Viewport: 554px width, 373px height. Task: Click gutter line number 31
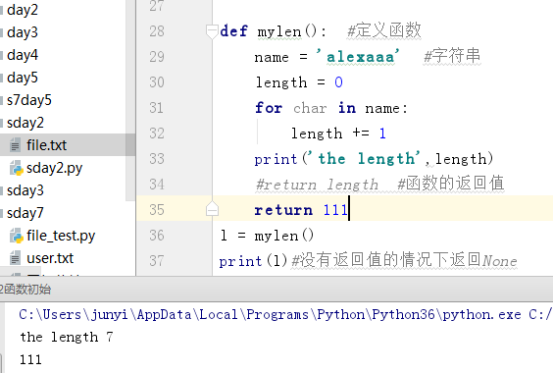157,108
